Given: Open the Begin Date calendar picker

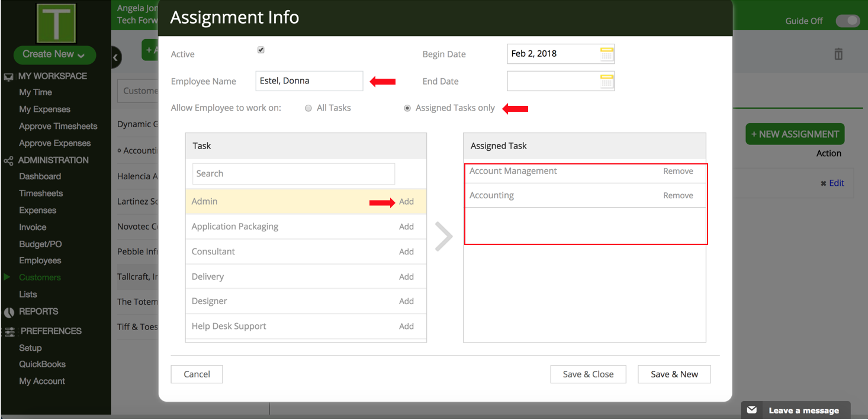Looking at the screenshot, I should click(606, 54).
